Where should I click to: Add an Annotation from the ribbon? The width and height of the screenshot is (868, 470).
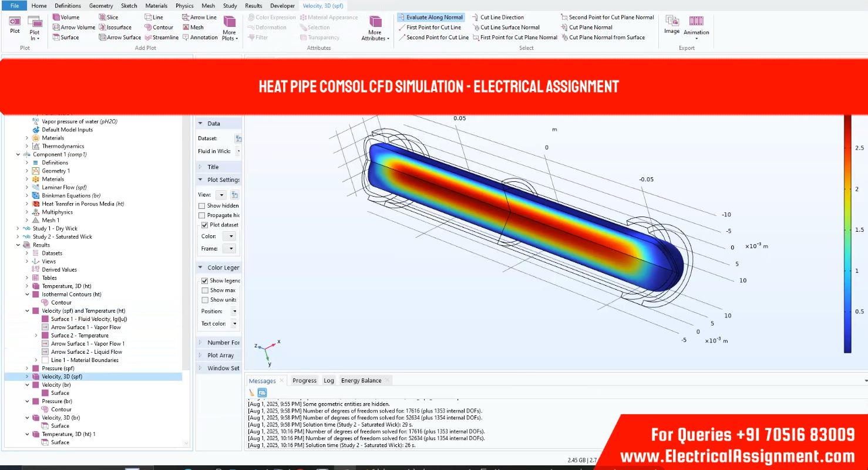pyautogui.click(x=186, y=38)
